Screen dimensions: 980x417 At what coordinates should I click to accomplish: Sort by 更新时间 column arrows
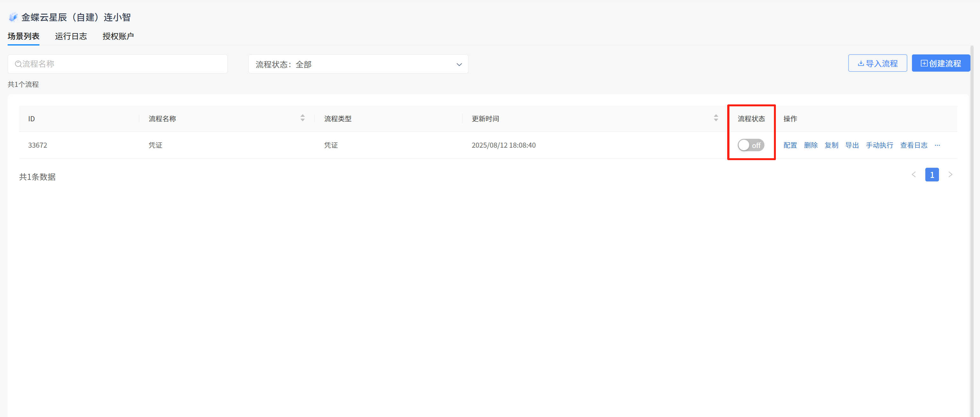tap(715, 118)
